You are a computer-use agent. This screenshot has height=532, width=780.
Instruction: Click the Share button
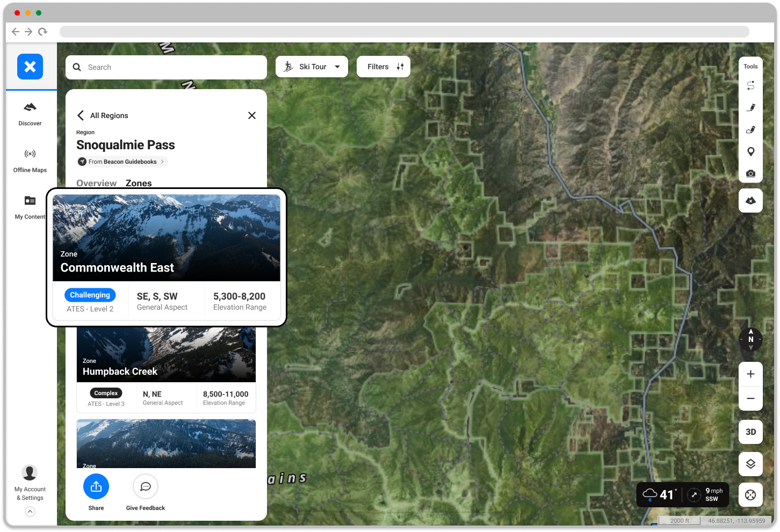[96, 486]
